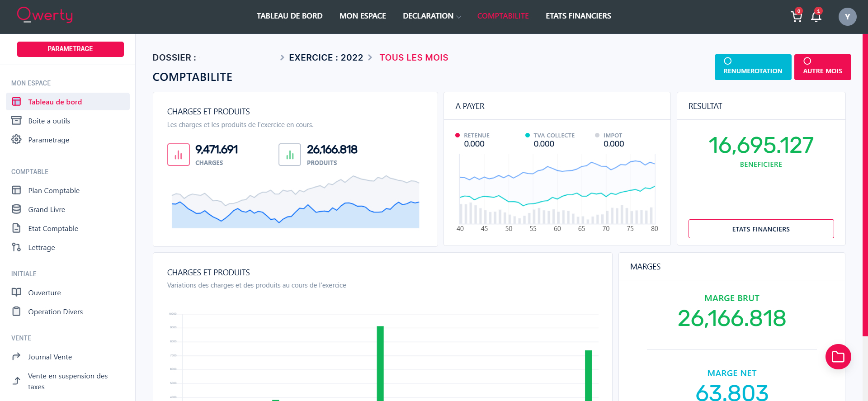Open the Y user avatar menu

click(847, 17)
